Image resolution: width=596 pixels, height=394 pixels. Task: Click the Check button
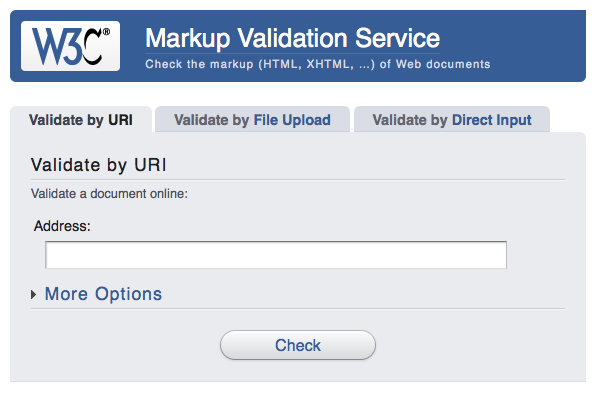(x=298, y=345)
